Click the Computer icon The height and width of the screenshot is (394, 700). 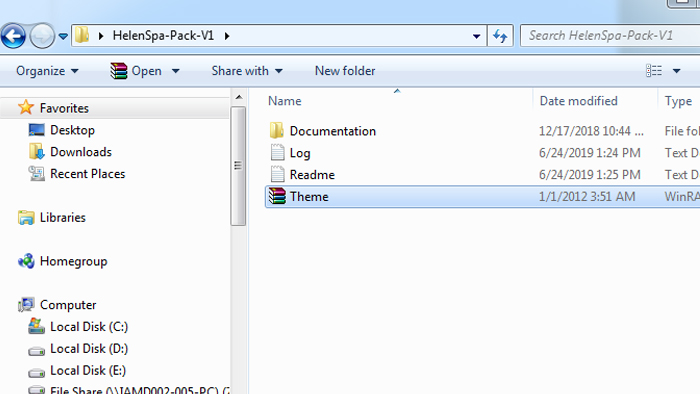26,305
